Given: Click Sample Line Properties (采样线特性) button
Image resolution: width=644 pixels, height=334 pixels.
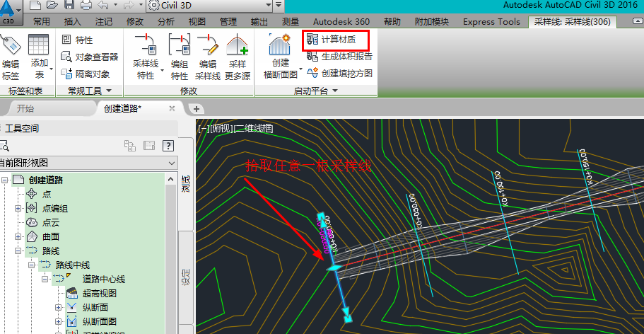Looking at the screenshot, I should point(146,57).
